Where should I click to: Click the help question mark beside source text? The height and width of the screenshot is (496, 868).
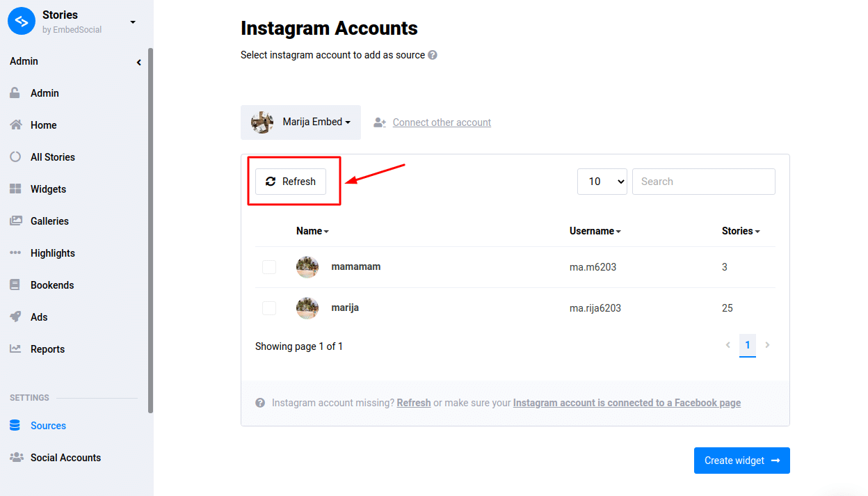point(433,55)
